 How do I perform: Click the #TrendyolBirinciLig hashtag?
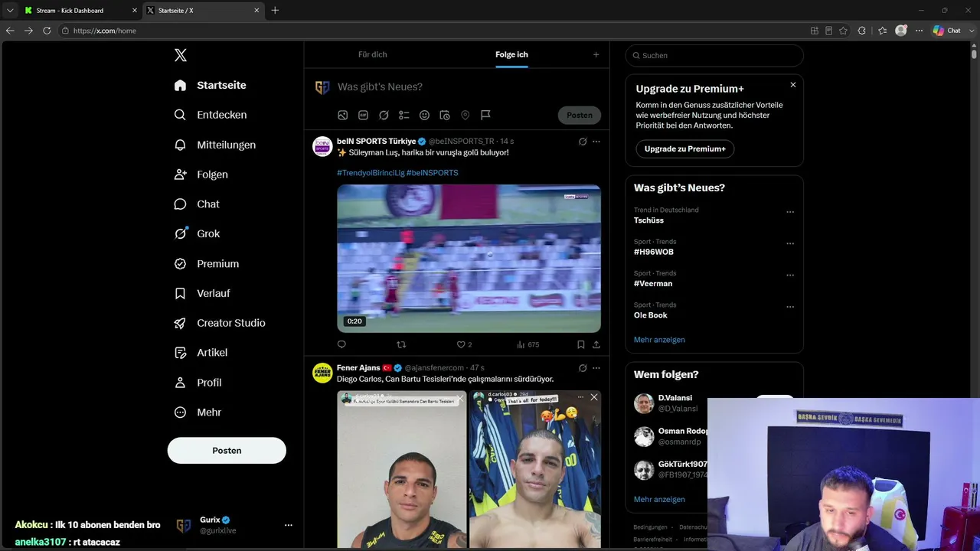click(x=371, y=173)
